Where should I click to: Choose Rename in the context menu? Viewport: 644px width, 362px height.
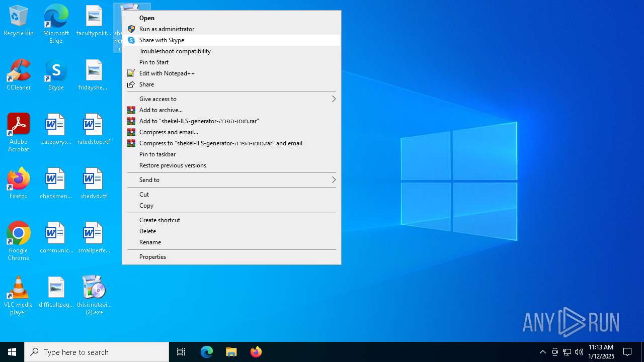pyautogui.click(x=231, y=242)
